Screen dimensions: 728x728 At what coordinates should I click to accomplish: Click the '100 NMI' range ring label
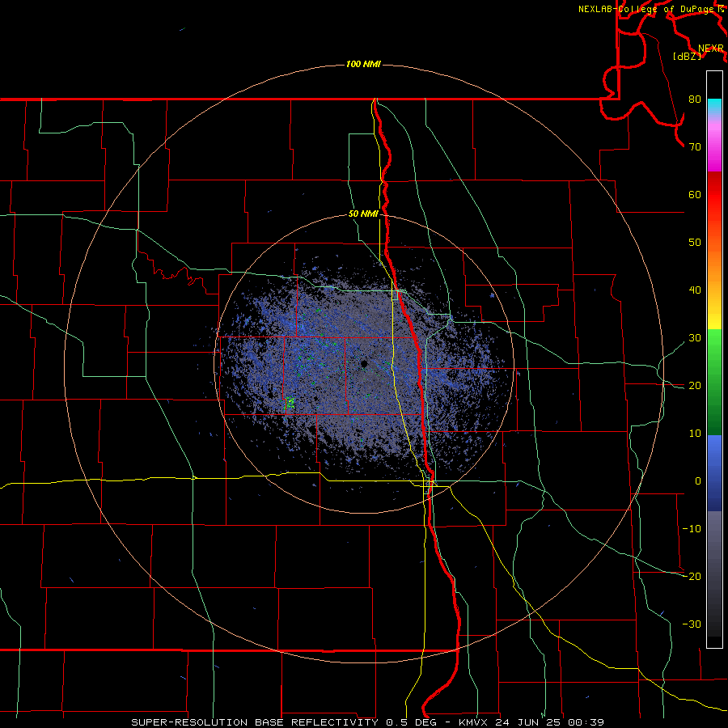click(x=363, y=64)
